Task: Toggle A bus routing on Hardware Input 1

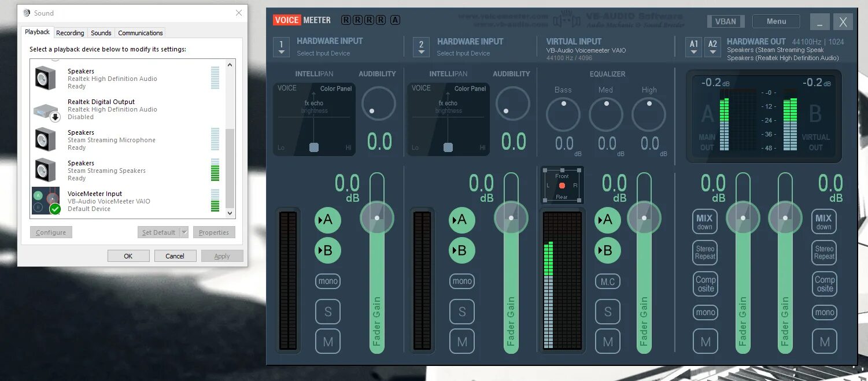Action: [328, 220]
